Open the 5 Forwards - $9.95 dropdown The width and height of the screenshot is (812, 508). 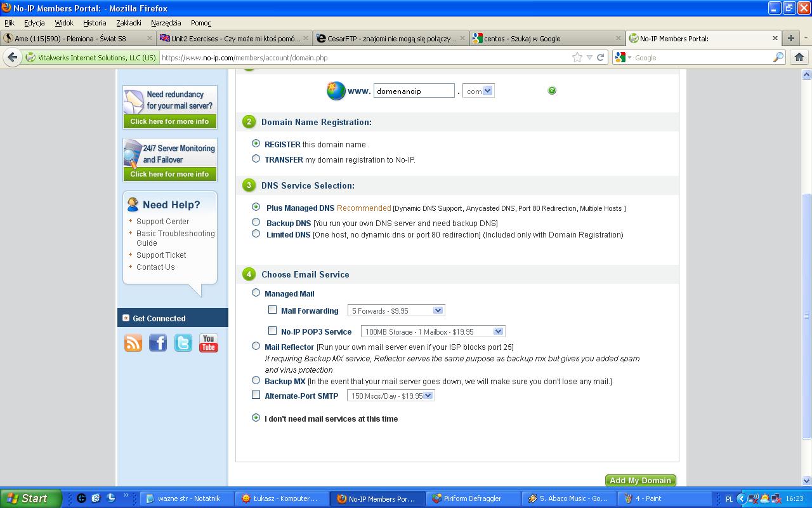[396, 311]
